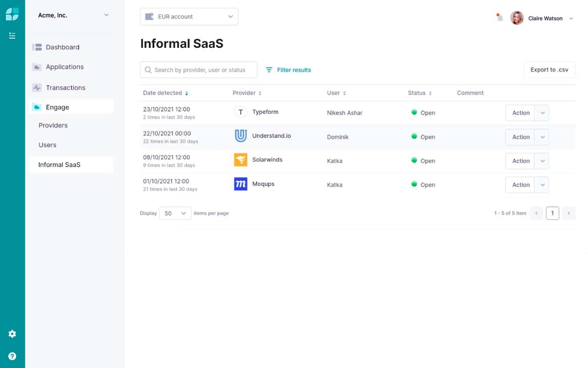
Task: Expand Acme, Inc. company dropdown
Action: [x=107, y=15]
